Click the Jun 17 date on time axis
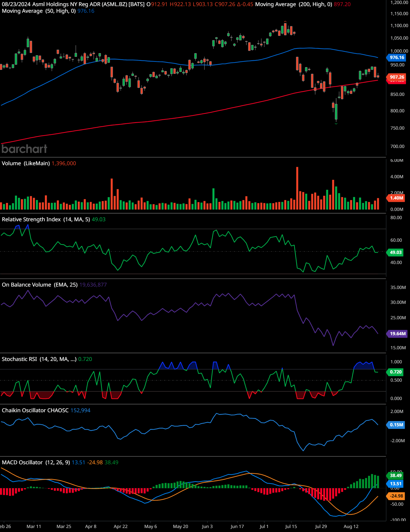This screenshot has height=532, width=410. click(237, 526)
